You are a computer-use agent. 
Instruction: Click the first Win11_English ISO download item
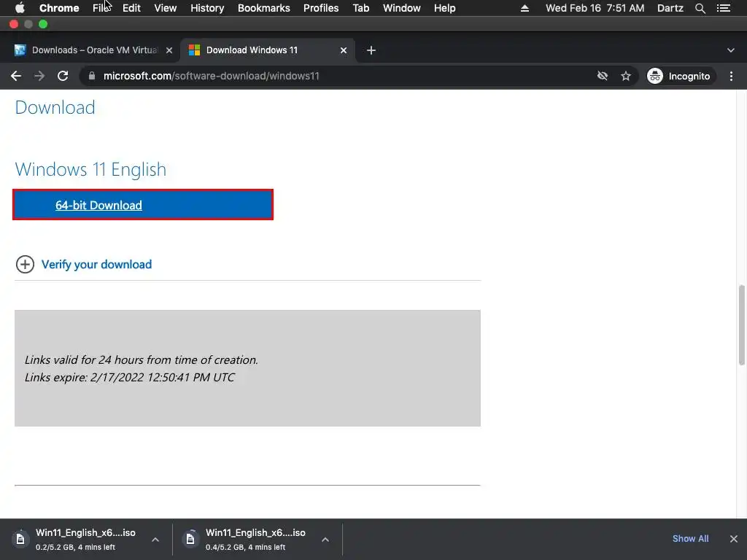86,539
